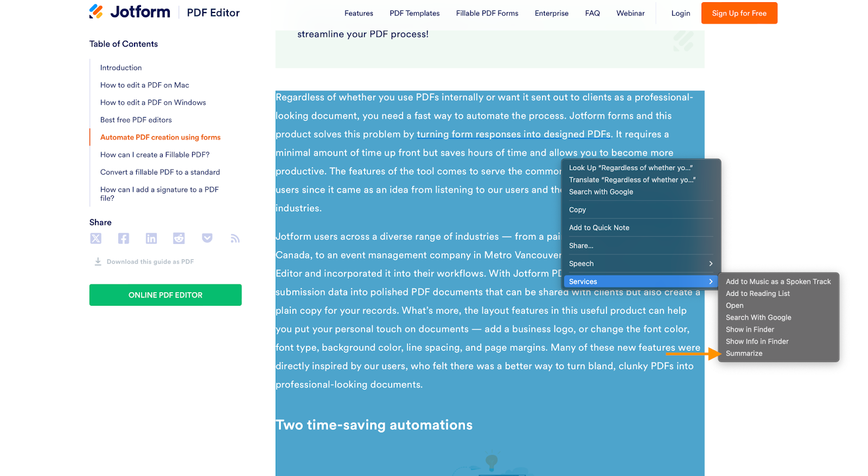The width and height of the screenshot is (868, 476).
Task: Select Automate PDF creation using forms
Action: click(x=161, y=137)
